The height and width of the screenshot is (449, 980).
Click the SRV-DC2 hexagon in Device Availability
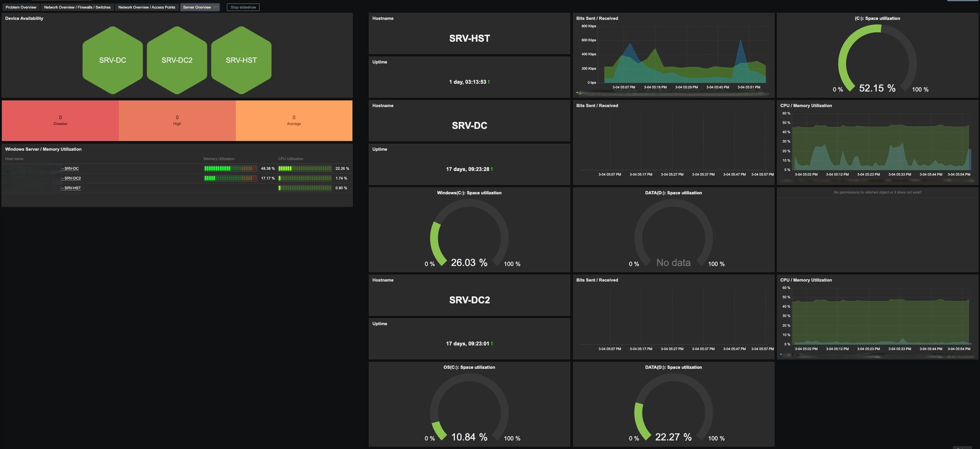click(x=177, y=60)
